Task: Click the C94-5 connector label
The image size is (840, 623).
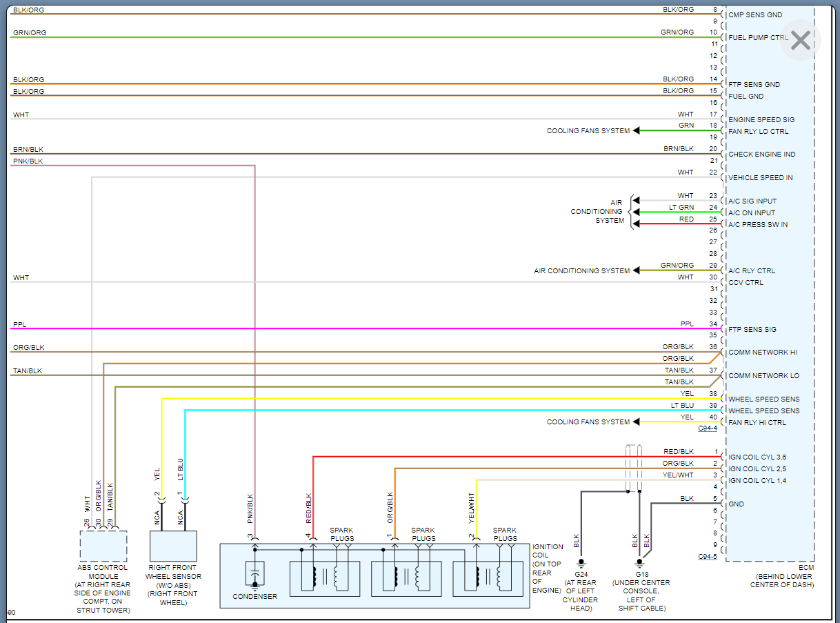Action: coord(707,557)
